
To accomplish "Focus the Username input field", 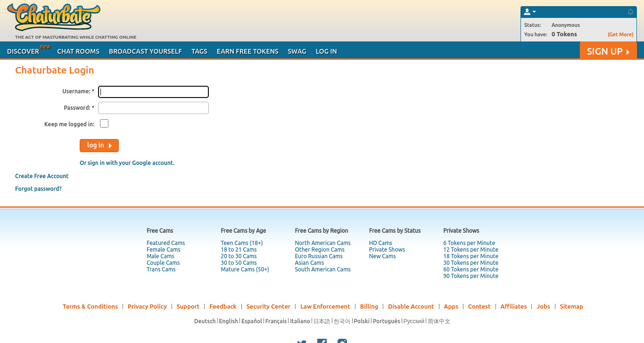I will click(153, 92).
